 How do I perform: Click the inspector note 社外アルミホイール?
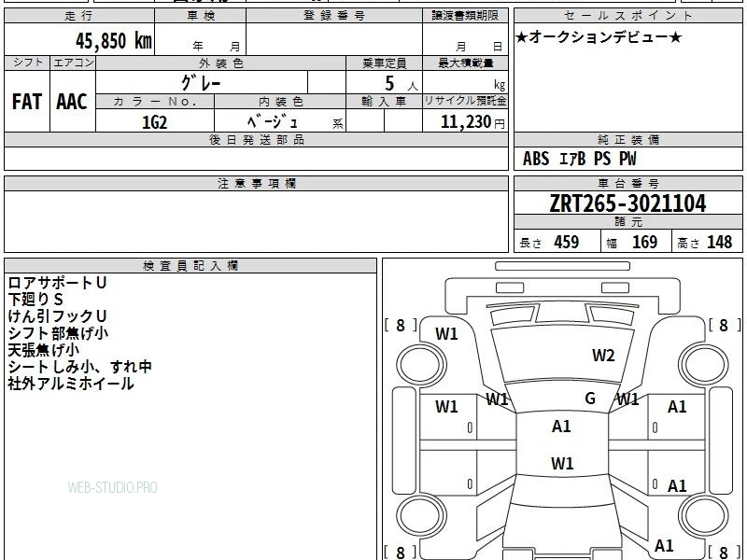pos(71,384)
